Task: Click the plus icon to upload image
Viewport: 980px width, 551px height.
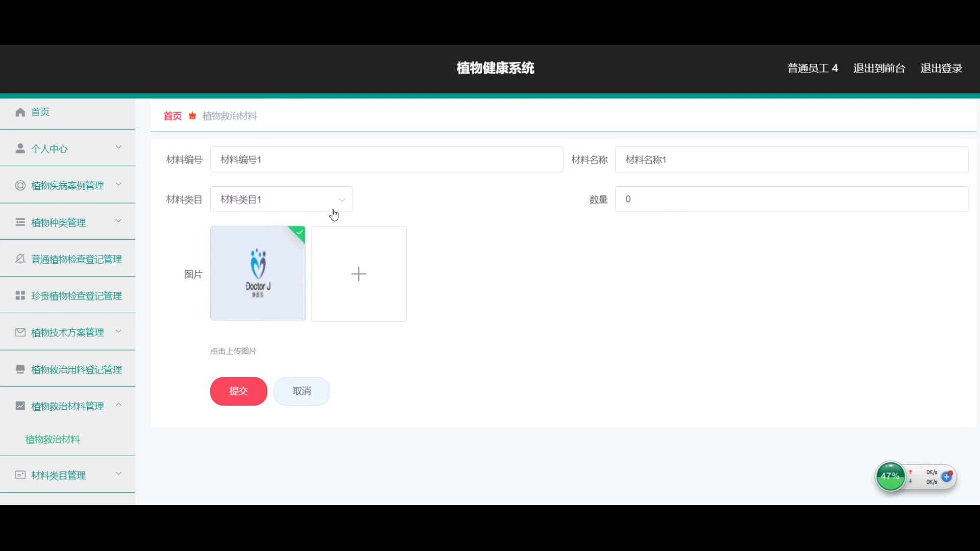Action: pos(358,274)
